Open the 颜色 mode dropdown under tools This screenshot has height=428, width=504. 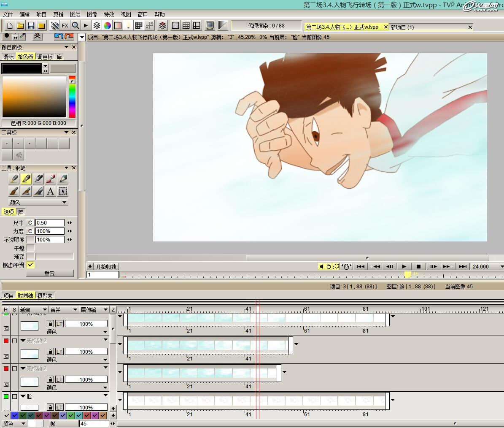[38, 203]
